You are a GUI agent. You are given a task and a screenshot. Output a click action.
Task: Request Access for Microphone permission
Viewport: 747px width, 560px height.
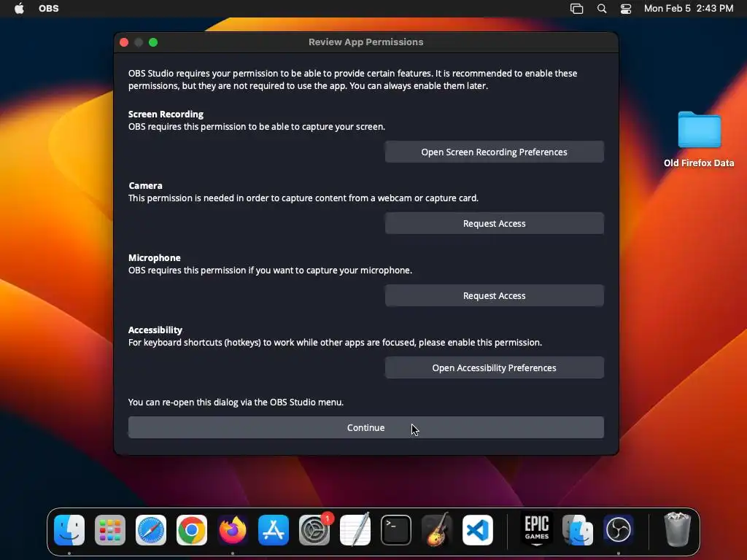coord(494,296)
